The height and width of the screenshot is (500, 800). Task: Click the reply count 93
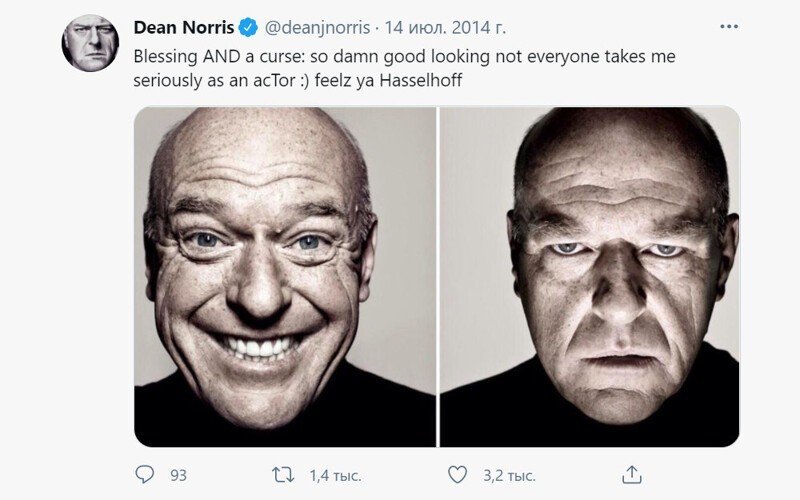(179, 474)
